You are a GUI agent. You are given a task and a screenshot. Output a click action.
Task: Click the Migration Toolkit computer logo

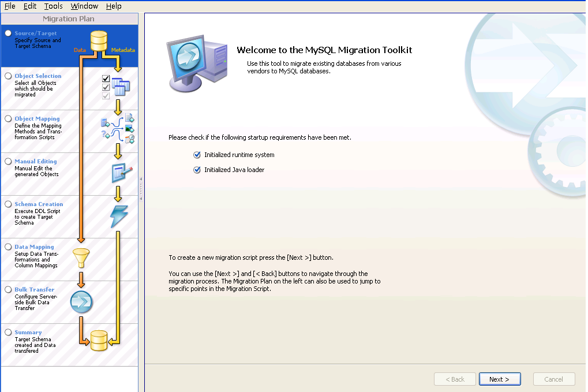(x=197, y=64)
